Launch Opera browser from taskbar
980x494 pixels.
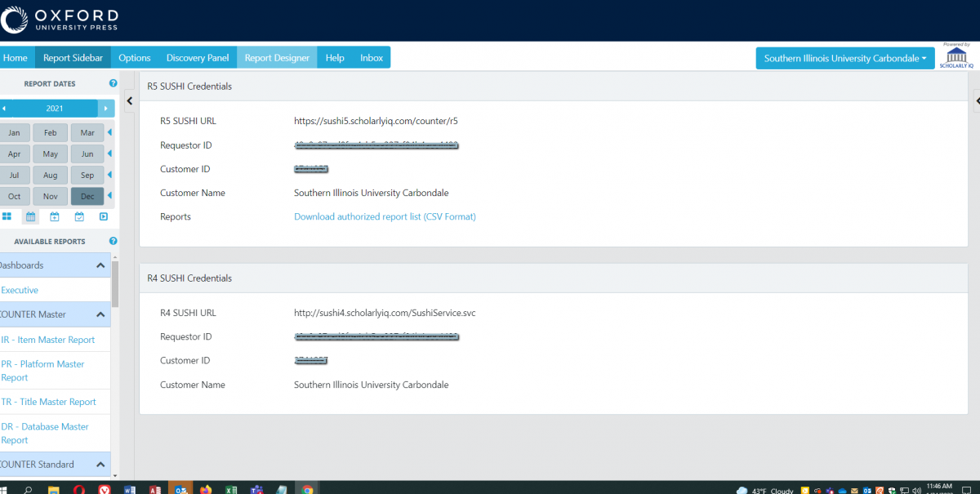click(79, 489)
